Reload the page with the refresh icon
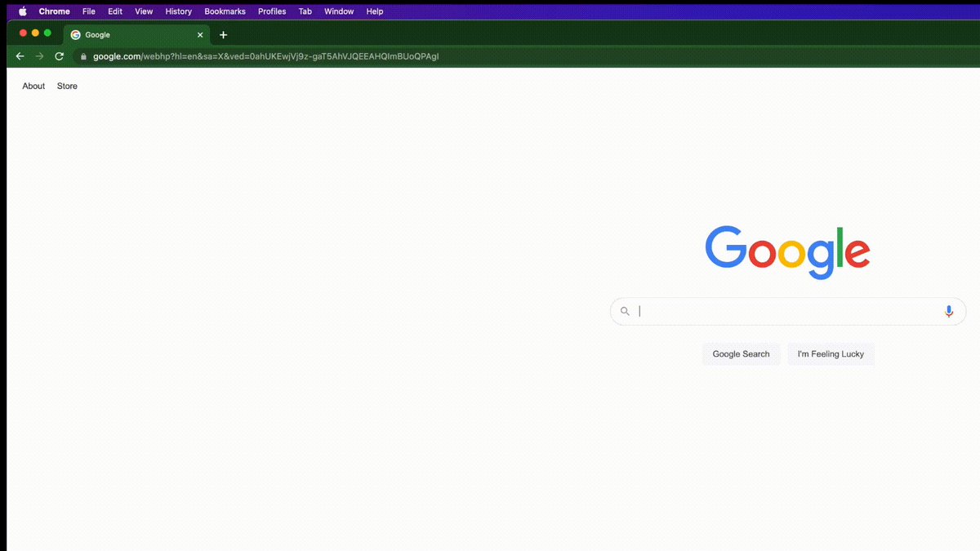The image size is (980, 551). (59, 56)
